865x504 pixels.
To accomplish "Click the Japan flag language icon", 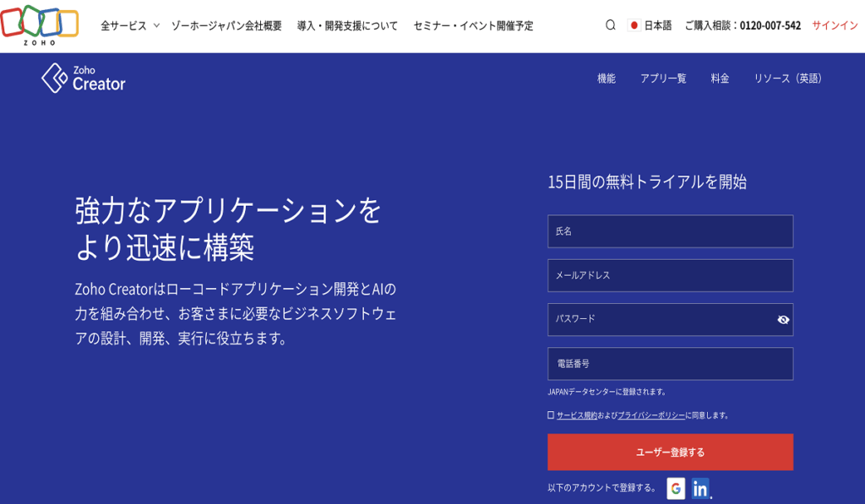I will click(x=634, y=25).
